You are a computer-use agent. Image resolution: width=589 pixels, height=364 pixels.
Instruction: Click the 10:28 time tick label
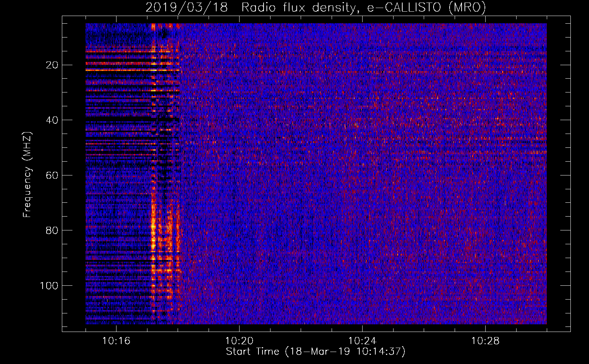[485, 341]
